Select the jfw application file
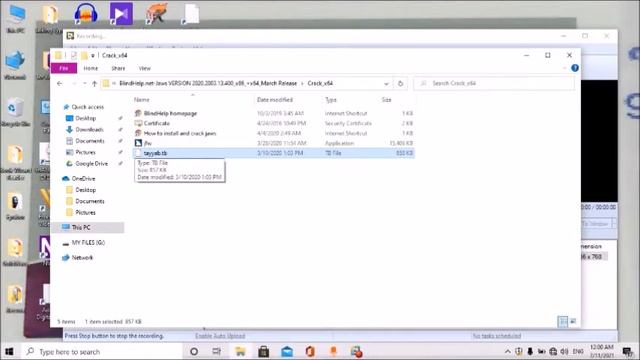This screenshot has width=640, height=360. [x=148, y=143]
